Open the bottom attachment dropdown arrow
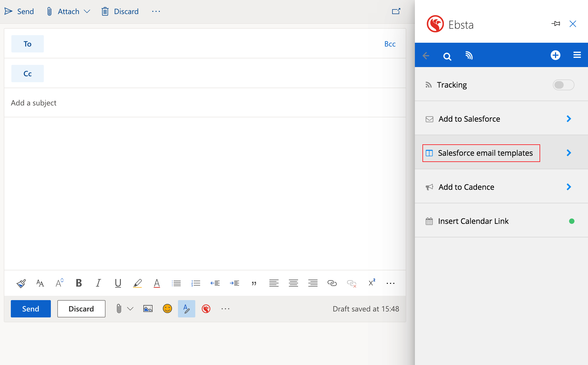The image size is (588, 365). (x=130, y=308)
